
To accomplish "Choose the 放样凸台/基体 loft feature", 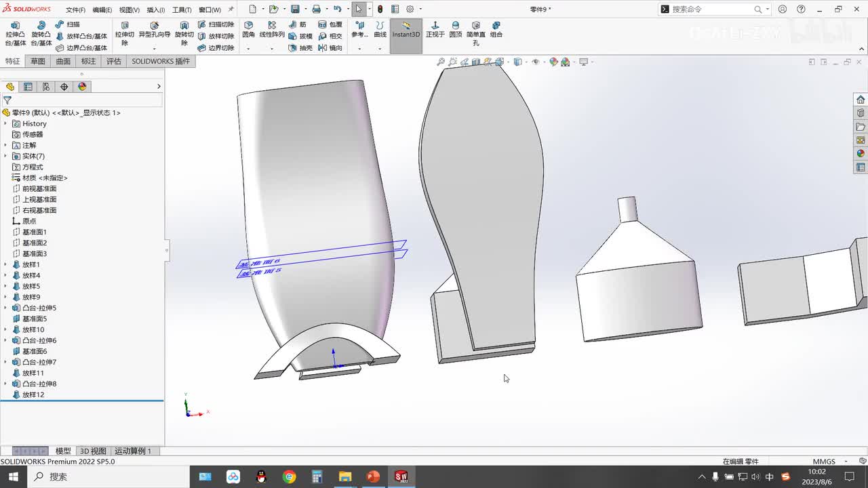I will [81, 36].
